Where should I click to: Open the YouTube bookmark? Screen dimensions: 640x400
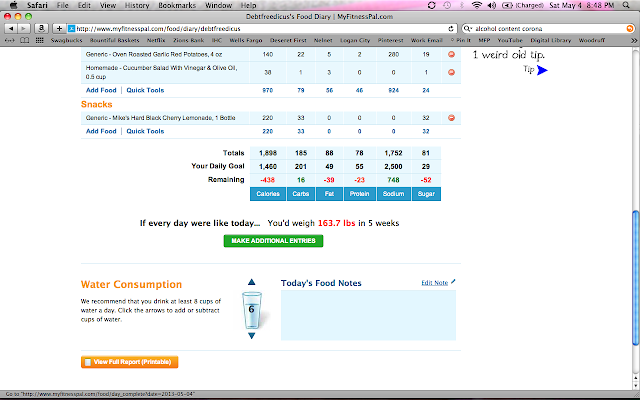coord(510,40)
